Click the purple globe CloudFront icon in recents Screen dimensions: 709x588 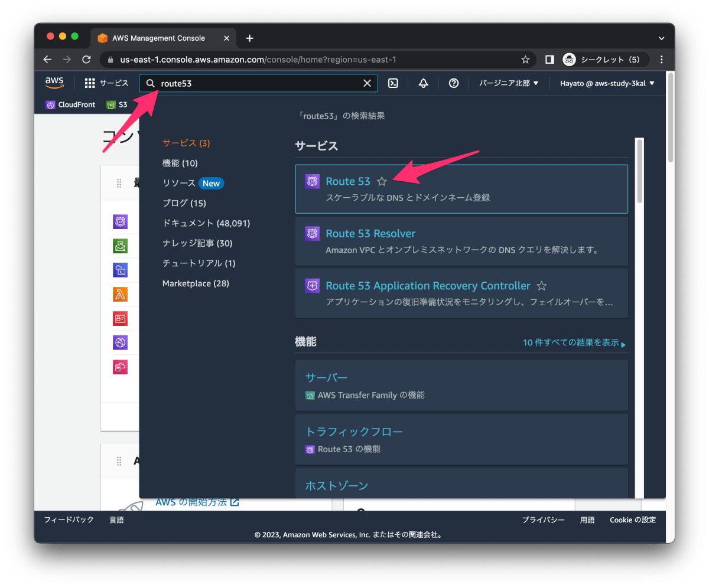[121, 342]
